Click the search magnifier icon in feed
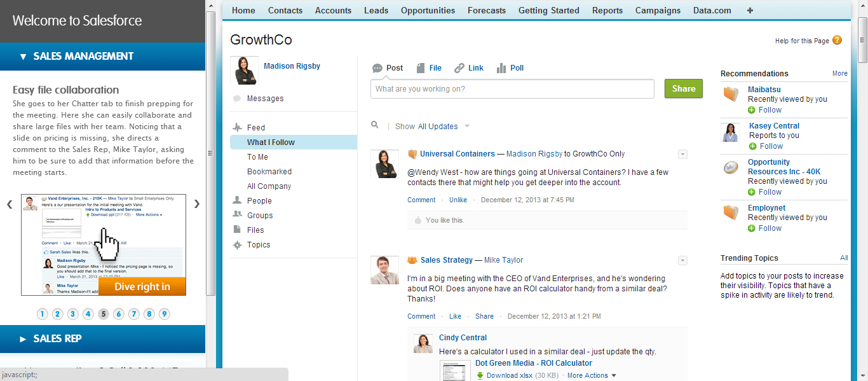Viewport: 868px width, 381px height. tap(375, 125)
